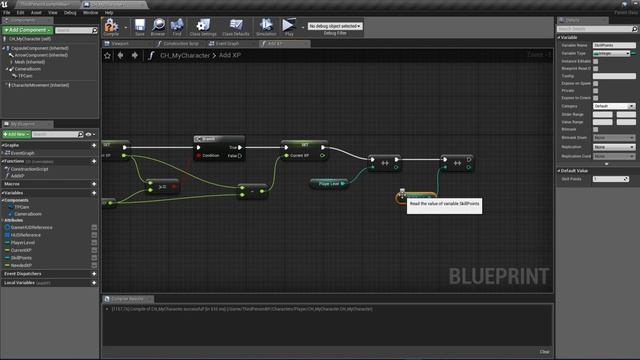Open the File menu
The height and width of the screenshot is (360, 640).
tap(7, 13)
